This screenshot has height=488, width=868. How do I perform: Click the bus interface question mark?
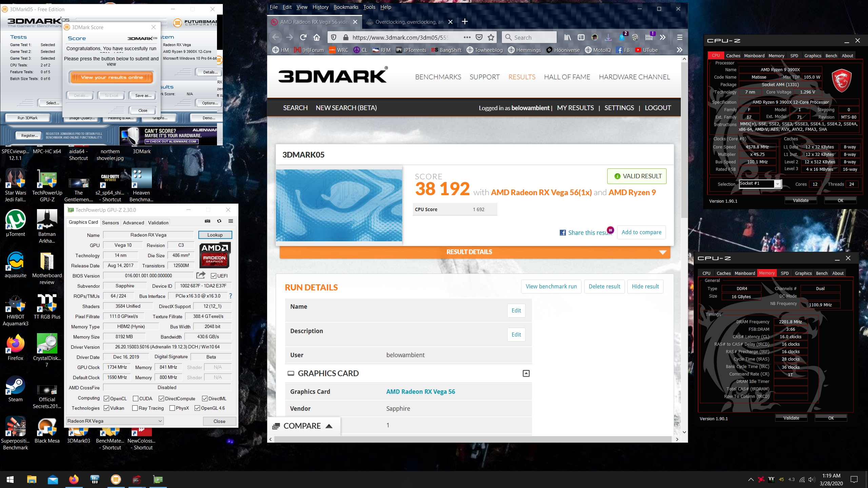click(x=231, y=296)
